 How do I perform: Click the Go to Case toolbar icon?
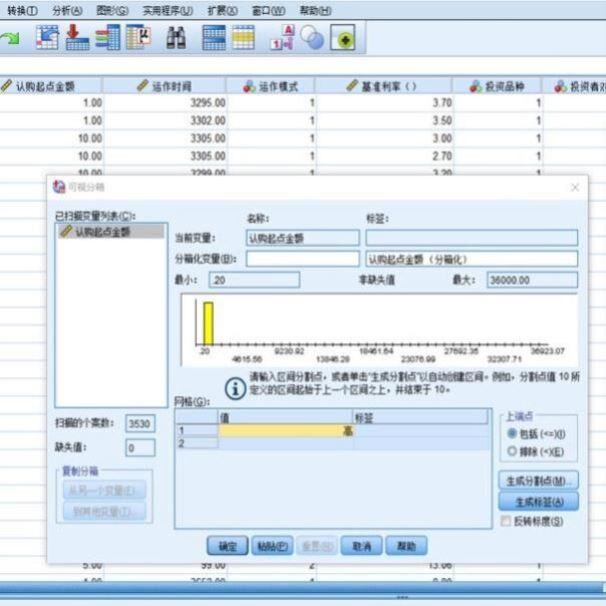(47, 37)
